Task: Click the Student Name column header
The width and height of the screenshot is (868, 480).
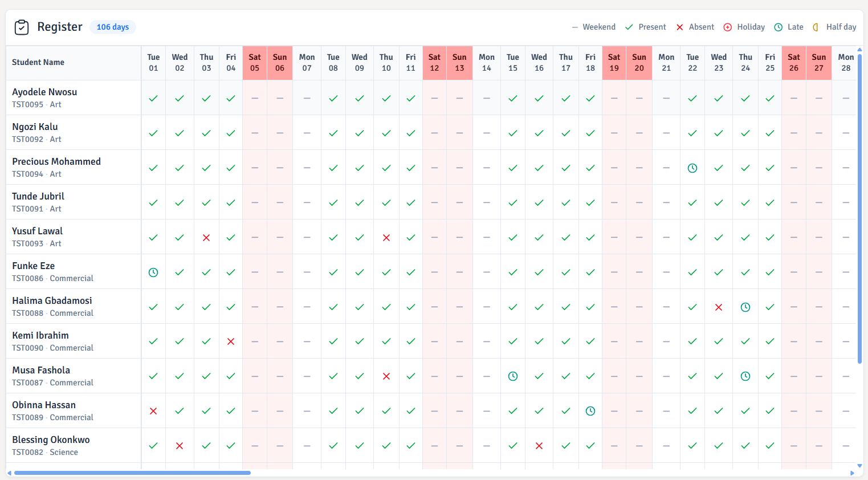Action: coord(74,63)
